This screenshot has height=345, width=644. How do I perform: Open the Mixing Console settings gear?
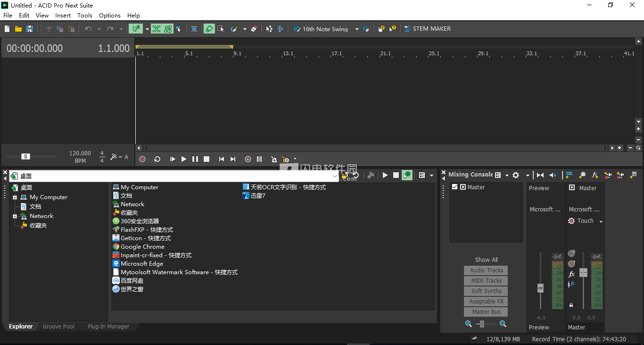point(516,175)
